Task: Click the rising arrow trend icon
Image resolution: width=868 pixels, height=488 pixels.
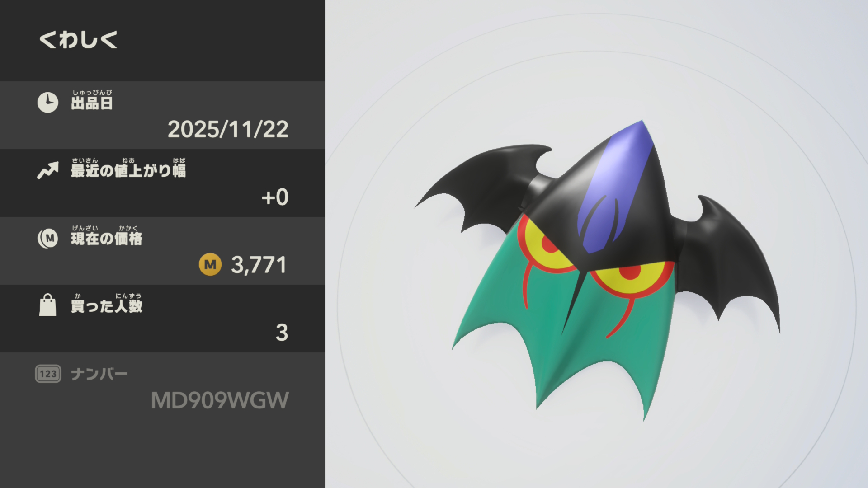Action: pyautogui.click(x=48, y=170)
